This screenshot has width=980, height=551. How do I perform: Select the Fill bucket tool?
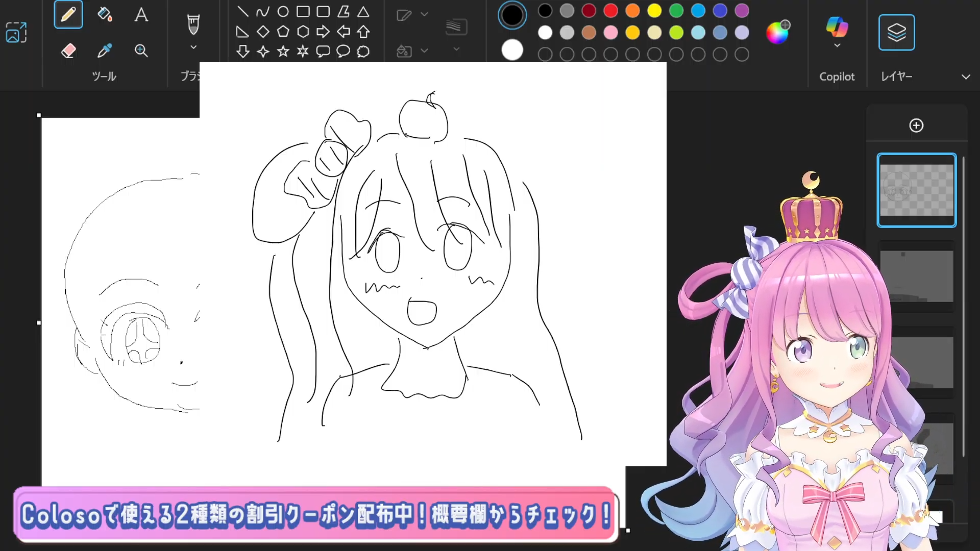tap(105, 14)
